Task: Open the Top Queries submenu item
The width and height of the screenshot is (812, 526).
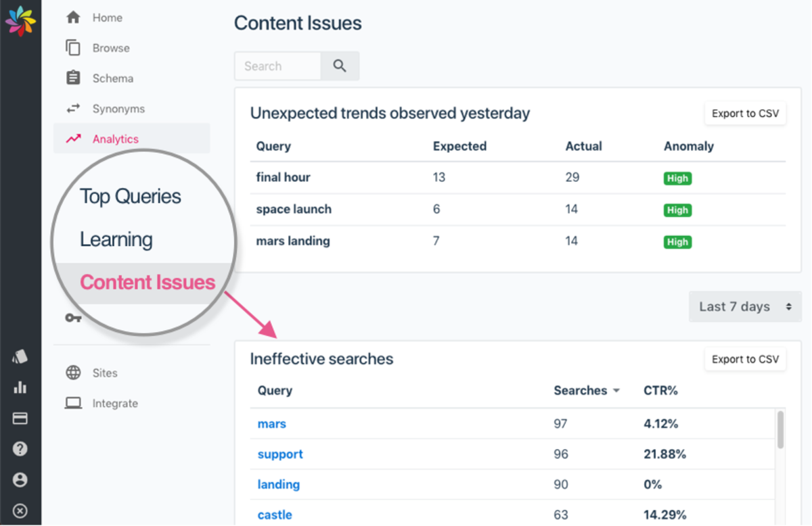Action: (131, 196)
